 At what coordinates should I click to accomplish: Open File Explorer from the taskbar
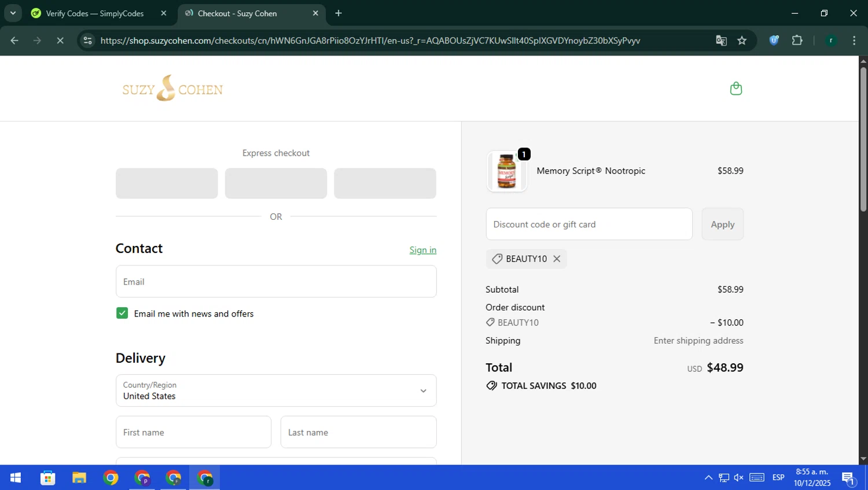pyautogui.click(x=79, y=478)
